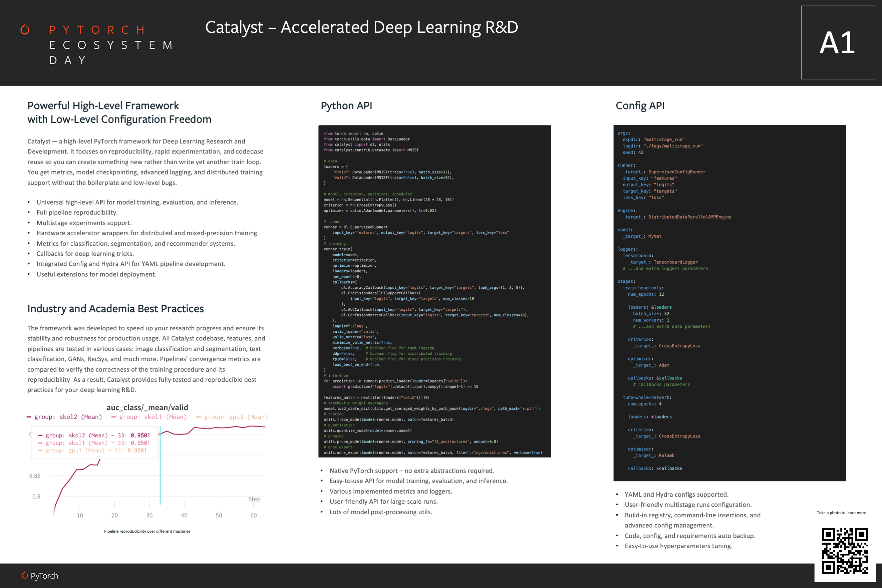Click the QR code image
Image resolution: width=882 pixels, height=588 pixels.
pyautogui.click(x=845, y=551)
